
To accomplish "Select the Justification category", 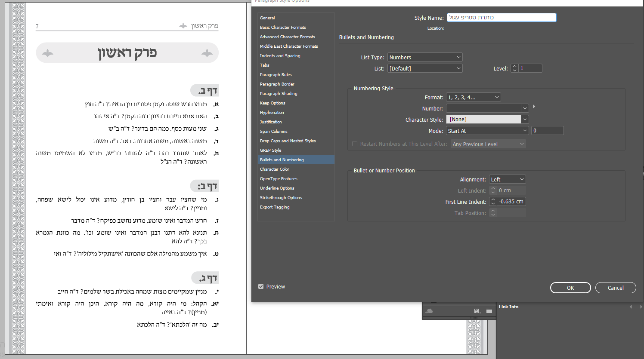I will [x=296, y=122].
